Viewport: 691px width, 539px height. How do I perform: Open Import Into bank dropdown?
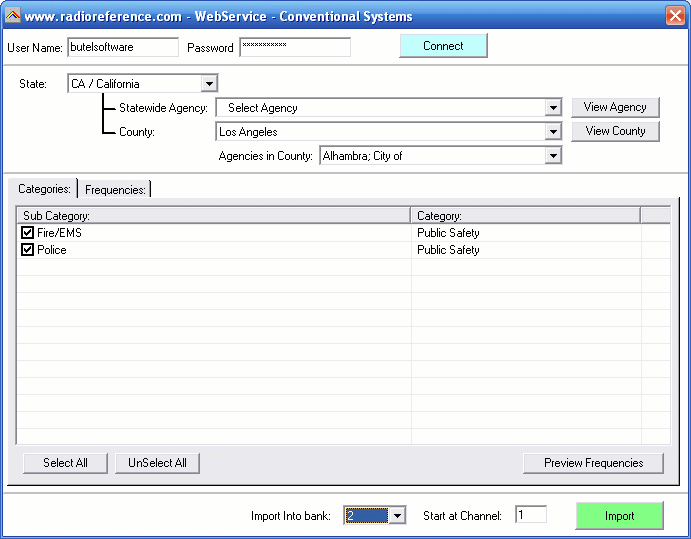tap(397, 515)
